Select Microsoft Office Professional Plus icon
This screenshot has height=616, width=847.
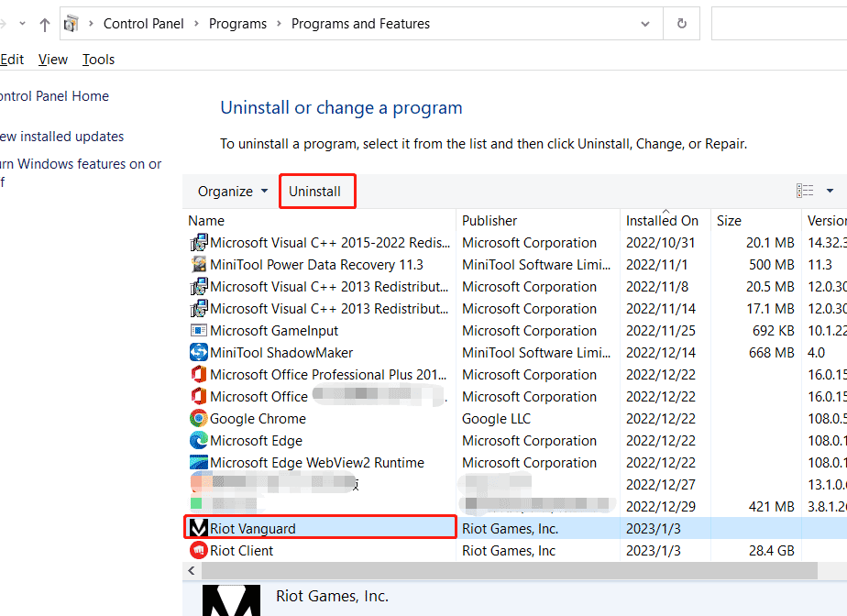[198, 374]
